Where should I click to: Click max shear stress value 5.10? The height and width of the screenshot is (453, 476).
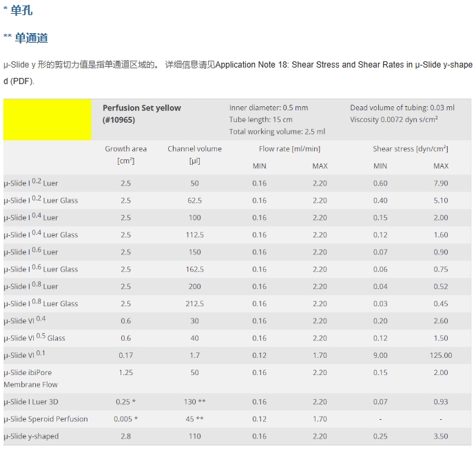[x=441, y=201]
